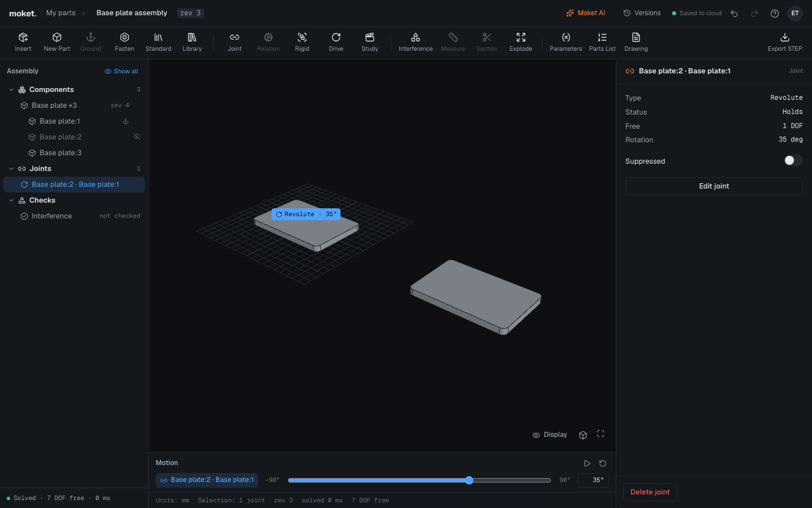Screen dimensions: 812x508
Task: Unhide Base plate:2 with eye icon
Action: click(x=136, y=137)
